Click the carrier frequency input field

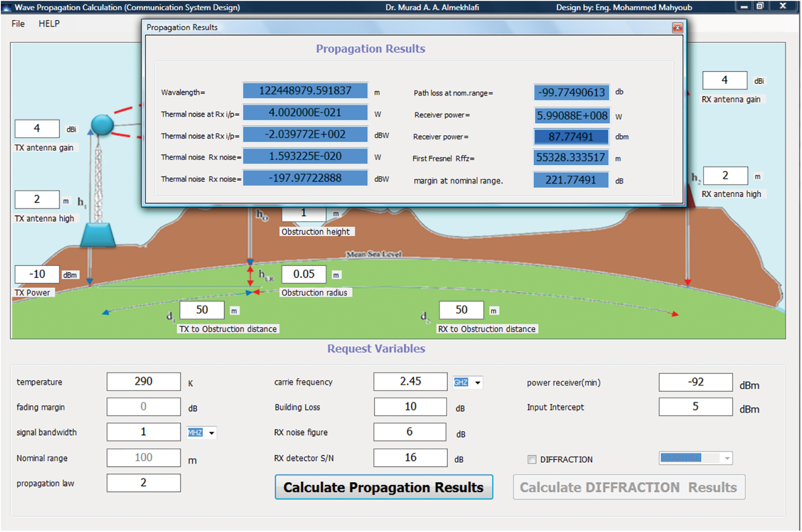tap(410, 382)
